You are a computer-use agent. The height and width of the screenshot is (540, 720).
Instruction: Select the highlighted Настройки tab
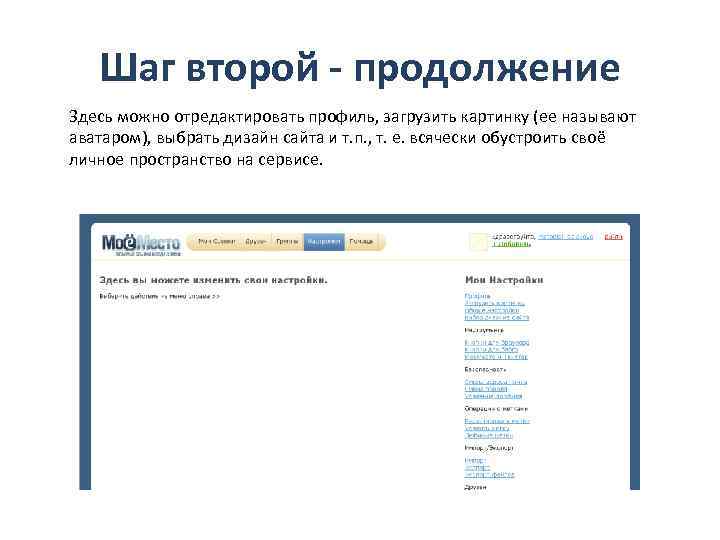coord(324,242)
